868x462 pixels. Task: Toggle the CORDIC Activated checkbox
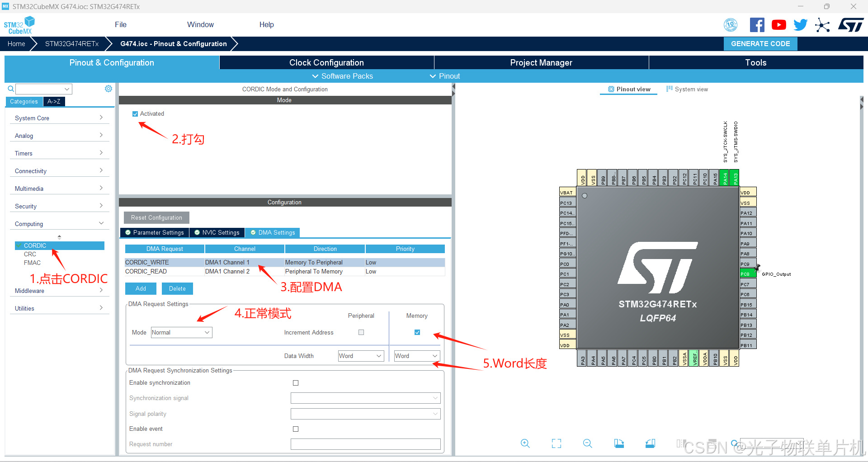(x=135, y=114)
